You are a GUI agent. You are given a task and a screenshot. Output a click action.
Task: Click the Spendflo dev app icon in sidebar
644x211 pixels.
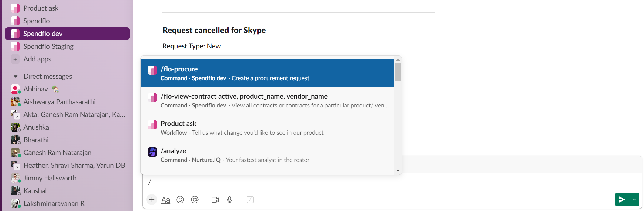[15, 34]
